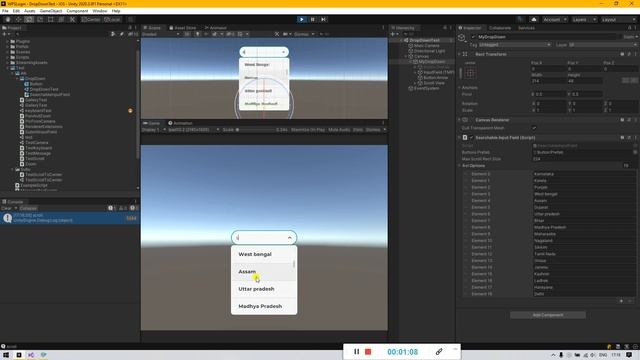This screenshot has width=640, height=360.
Task: Select Assam option in Game view dropdown
Action: click(x=264, y=272)
